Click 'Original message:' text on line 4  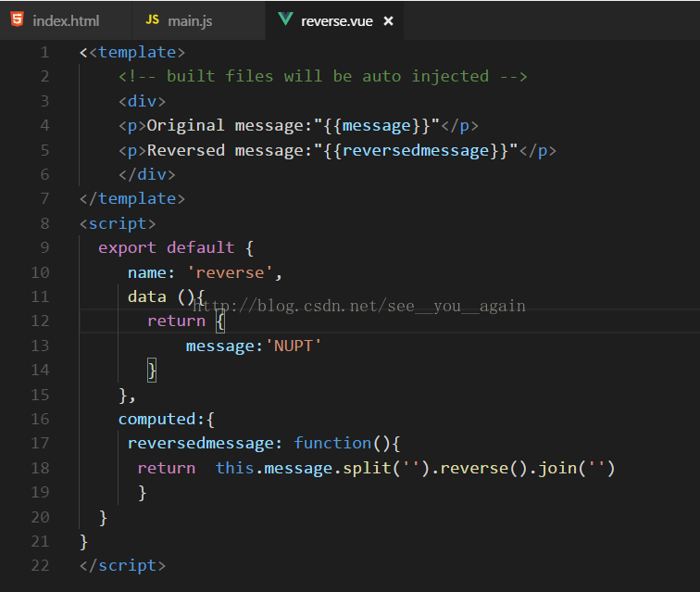[230, 126]
